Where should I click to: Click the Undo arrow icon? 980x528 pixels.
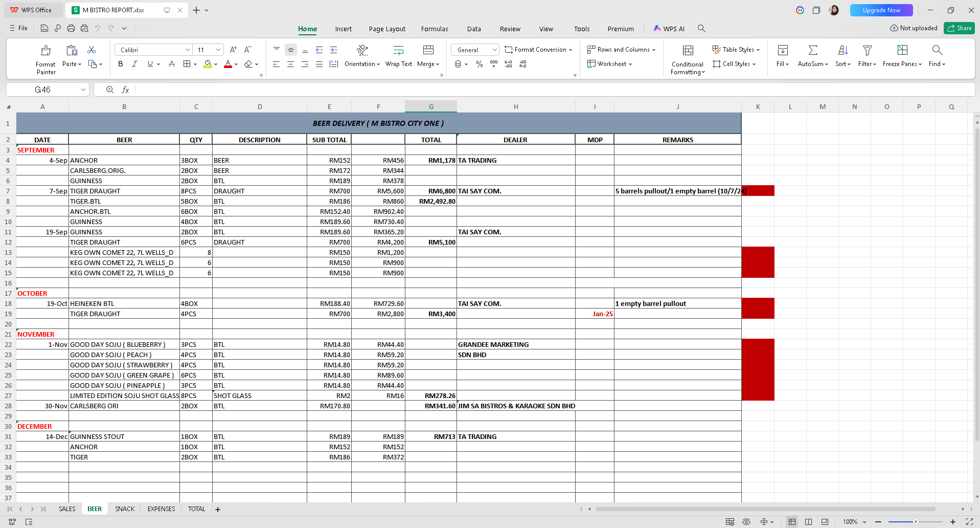click(x=98, y=29)
